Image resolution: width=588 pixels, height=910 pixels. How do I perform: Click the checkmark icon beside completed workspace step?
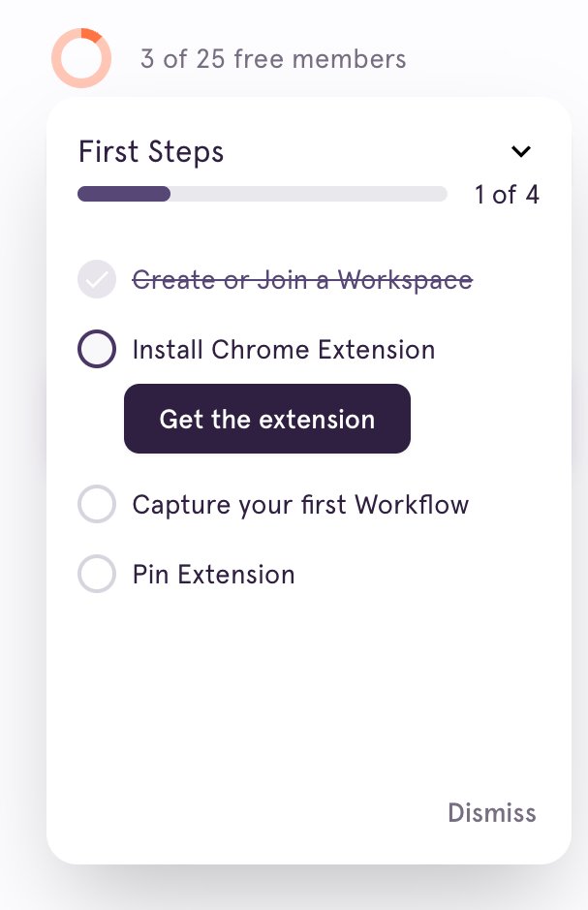tap(96, 279)
